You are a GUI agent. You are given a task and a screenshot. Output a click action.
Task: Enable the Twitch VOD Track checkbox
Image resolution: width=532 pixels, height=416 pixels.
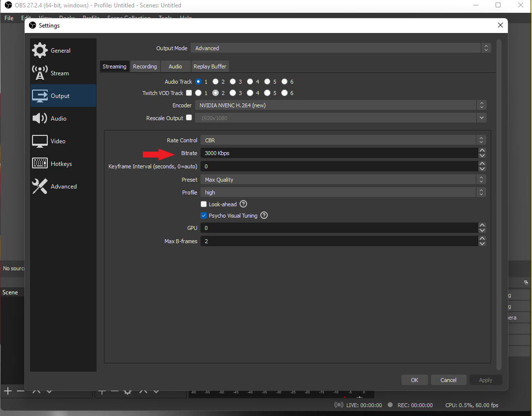(189, 93)
